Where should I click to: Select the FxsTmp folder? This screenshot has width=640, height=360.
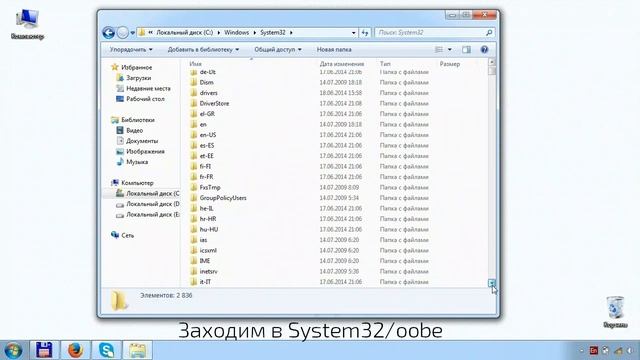210,187
